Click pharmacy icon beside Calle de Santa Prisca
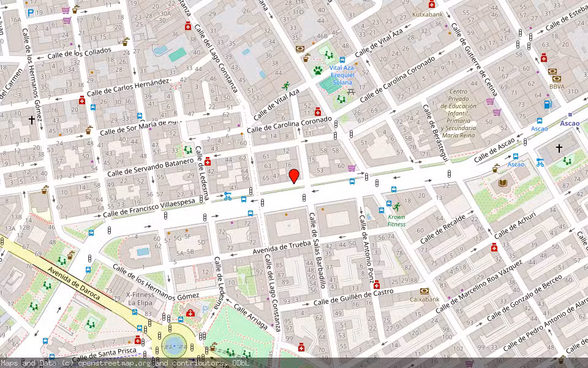 pyautogui.click(x=138, y=340)
